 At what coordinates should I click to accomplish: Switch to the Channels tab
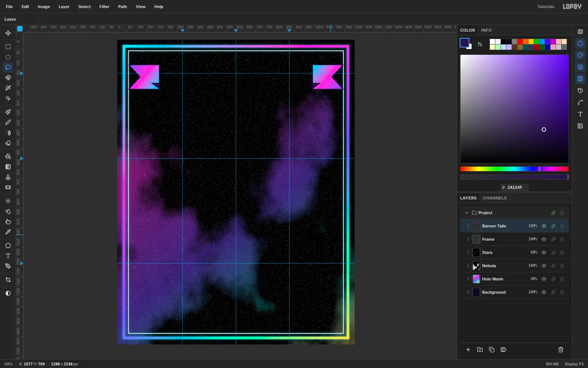(x=495, y=198)
